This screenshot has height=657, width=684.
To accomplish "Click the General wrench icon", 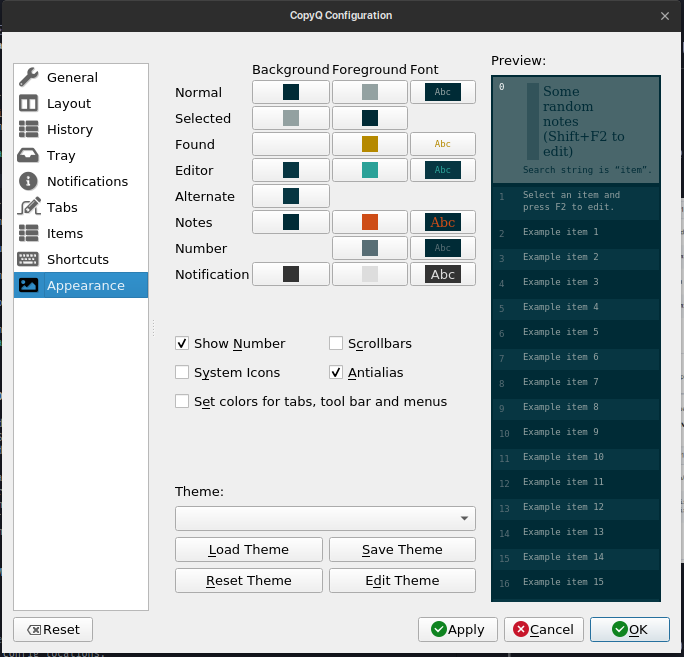I will click(x=29, y=77).
